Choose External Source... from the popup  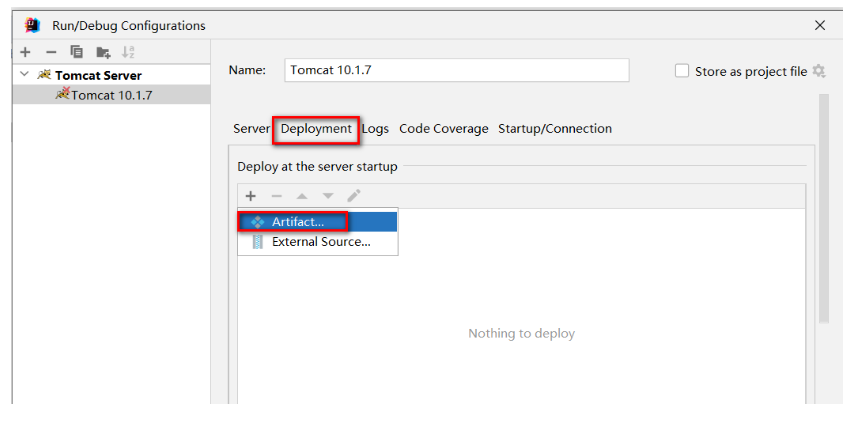tap(318, 242)
